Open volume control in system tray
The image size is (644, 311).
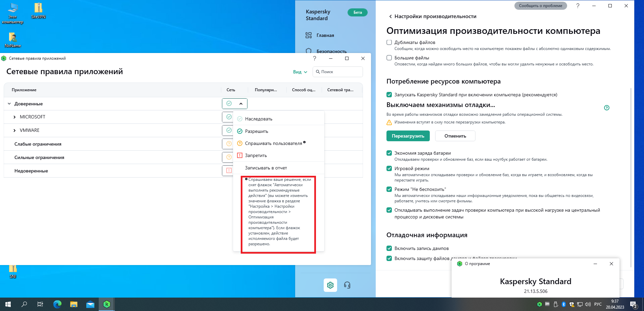(588, 304)
